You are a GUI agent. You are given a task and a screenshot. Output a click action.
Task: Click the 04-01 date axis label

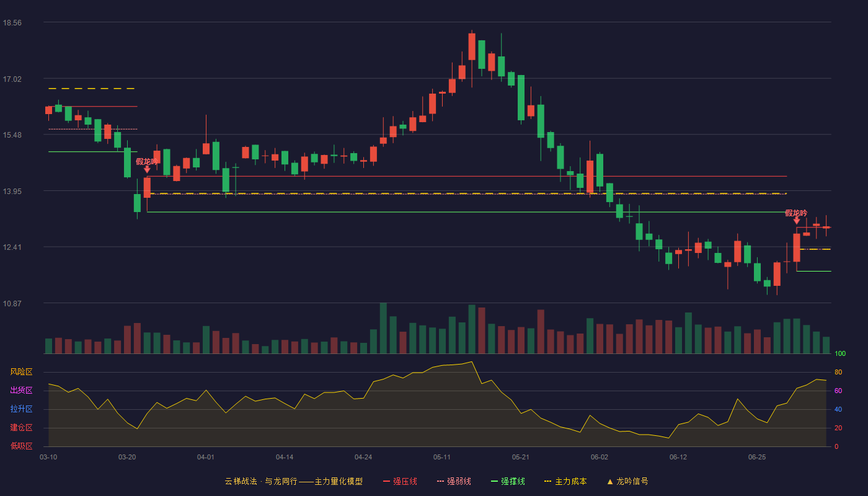206,457
